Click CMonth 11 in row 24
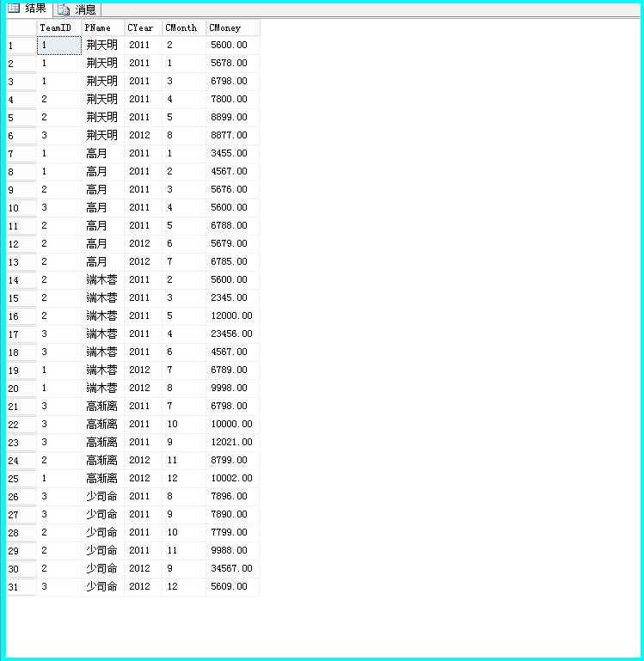644x661 pixels. (x=173, y=461)
